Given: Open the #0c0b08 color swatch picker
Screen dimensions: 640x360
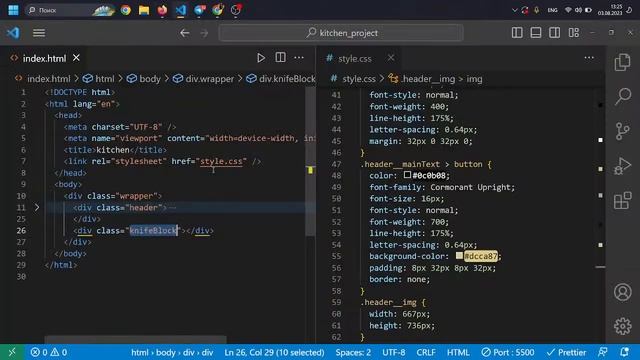Looking at the screenshot, I should pos(407,175).
